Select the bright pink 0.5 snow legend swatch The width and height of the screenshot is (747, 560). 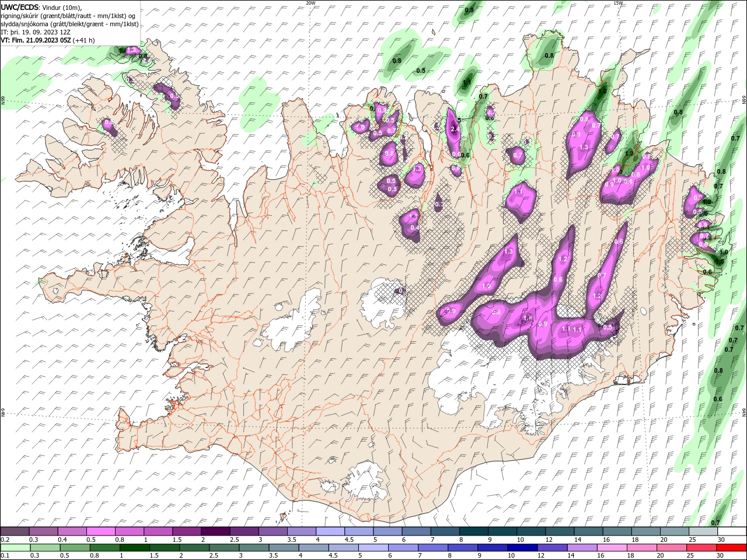pyautogui.click(x=102, y=531)
